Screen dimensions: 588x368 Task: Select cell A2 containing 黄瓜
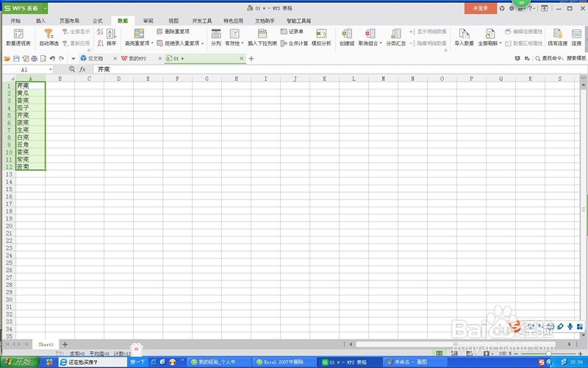pos(30,93)
